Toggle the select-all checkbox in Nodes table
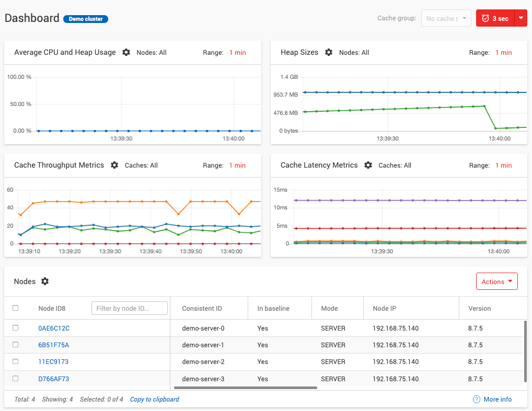The width and height of the screenshot is (532, 411). pos(15,308)
